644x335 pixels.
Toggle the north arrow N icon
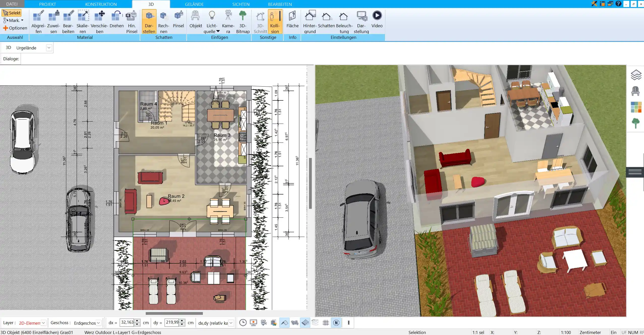click(336, 323)
